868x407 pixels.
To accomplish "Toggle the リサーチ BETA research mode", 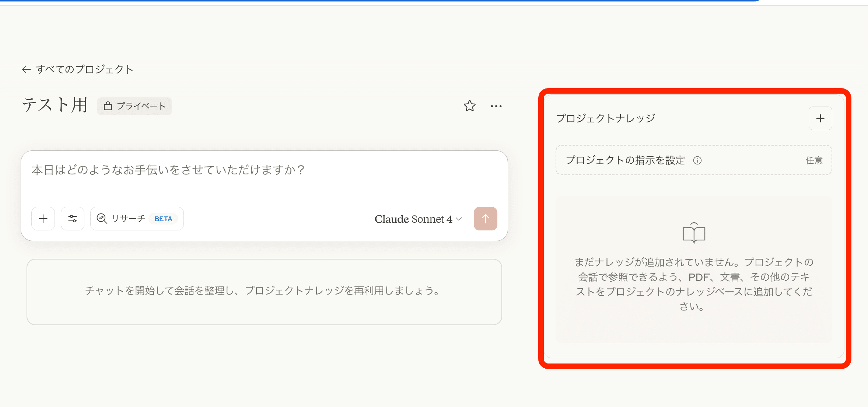I will 137,219.
